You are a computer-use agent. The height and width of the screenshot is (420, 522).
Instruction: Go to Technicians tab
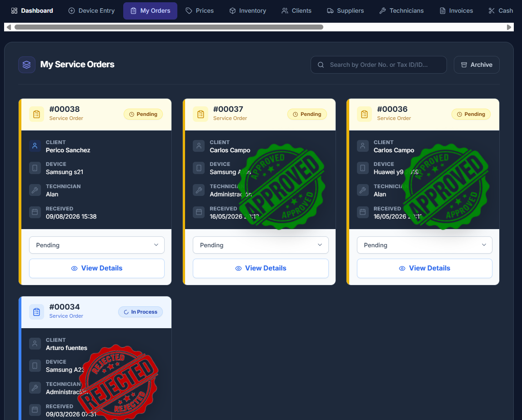coord(402,10)
